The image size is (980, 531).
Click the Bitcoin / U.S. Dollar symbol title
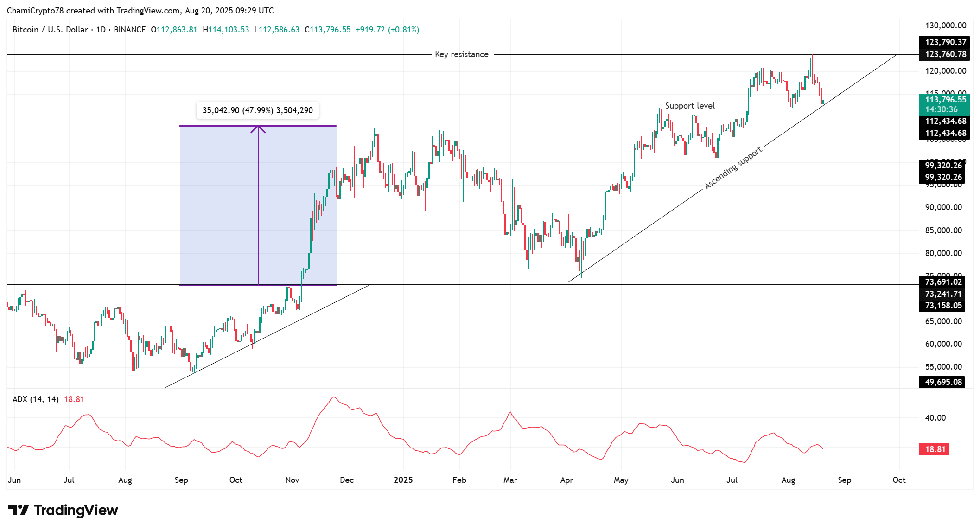50,30
